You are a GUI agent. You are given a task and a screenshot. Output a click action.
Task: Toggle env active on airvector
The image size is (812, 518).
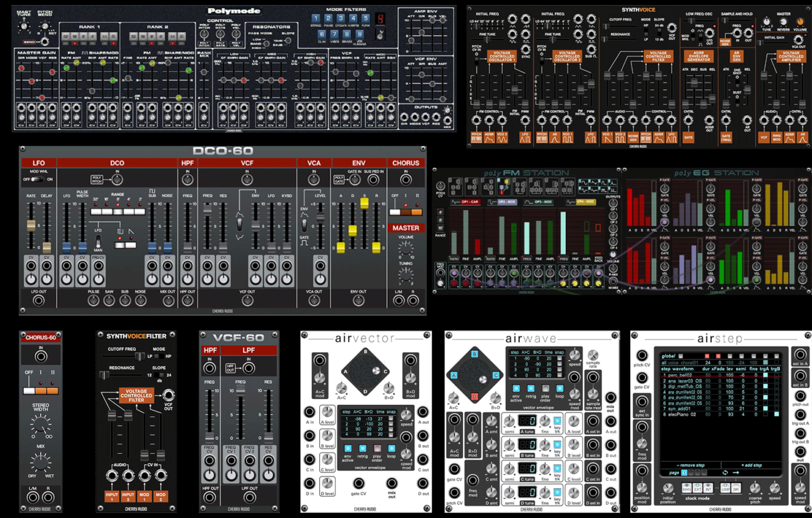coord(347,449)
